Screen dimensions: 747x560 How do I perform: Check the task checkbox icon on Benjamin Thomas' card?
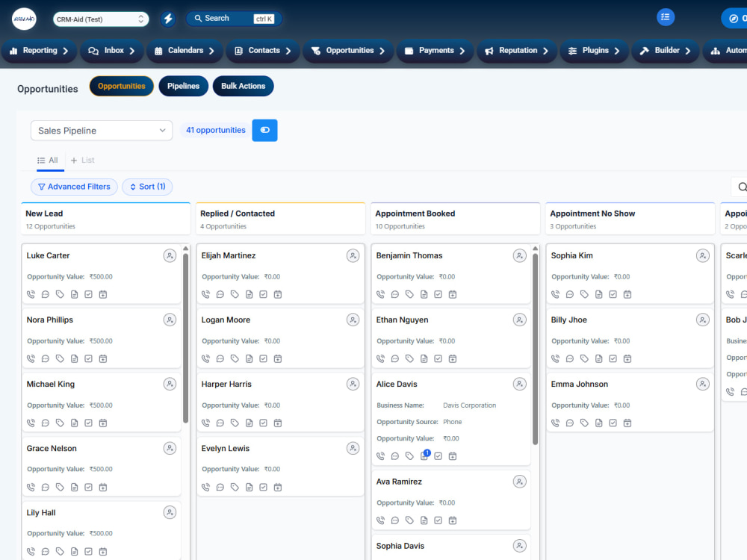pyautogui.click(x=438, y=294)
